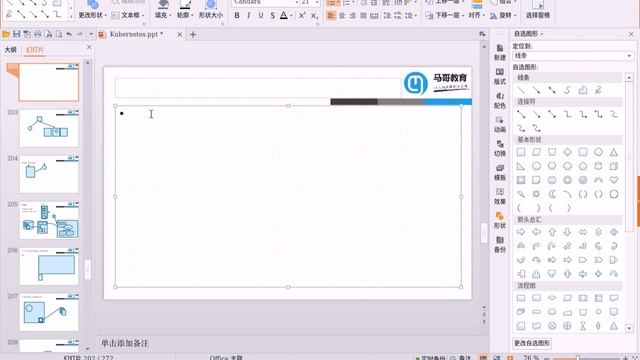Select the triangle shape in 基本形状
Screen dimensions: 640x360
[613, 152]
